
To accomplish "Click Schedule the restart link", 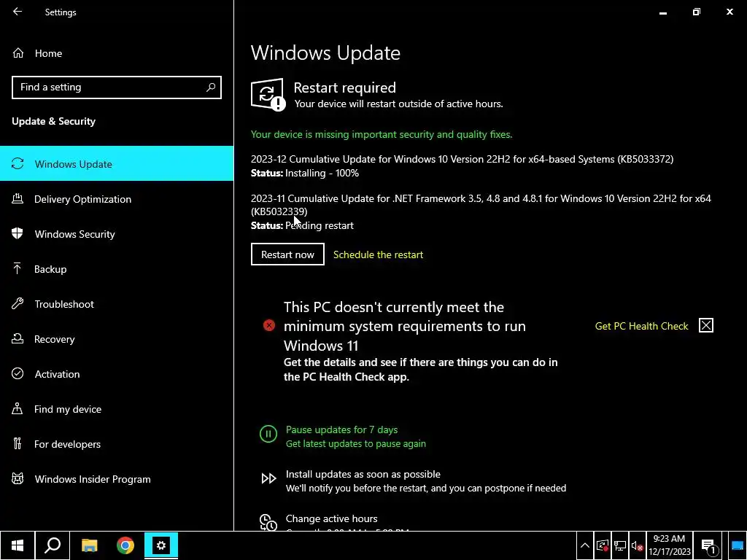I will 379,254.
